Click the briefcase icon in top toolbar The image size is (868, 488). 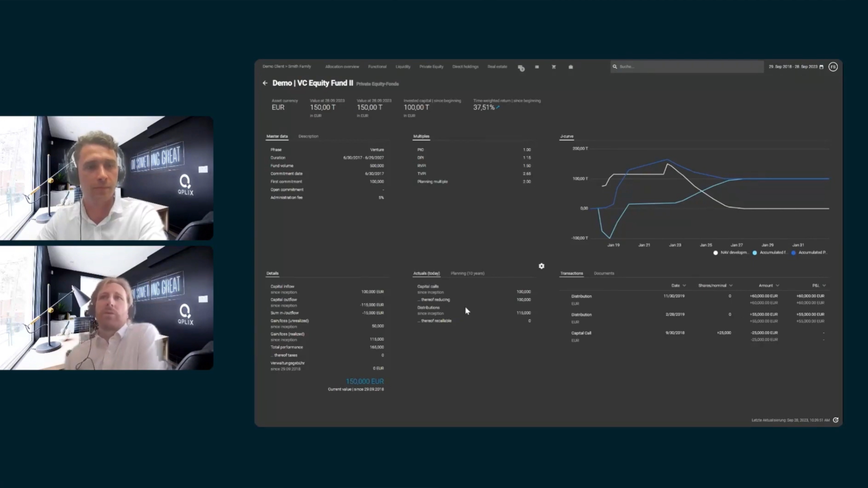pos(571,67)
